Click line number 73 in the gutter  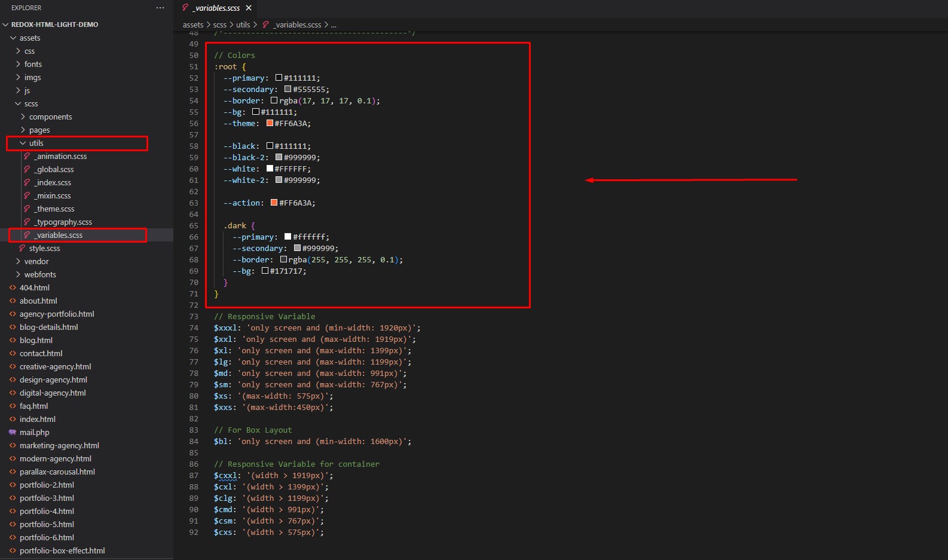pyautogui.click(x=194, y=316)
